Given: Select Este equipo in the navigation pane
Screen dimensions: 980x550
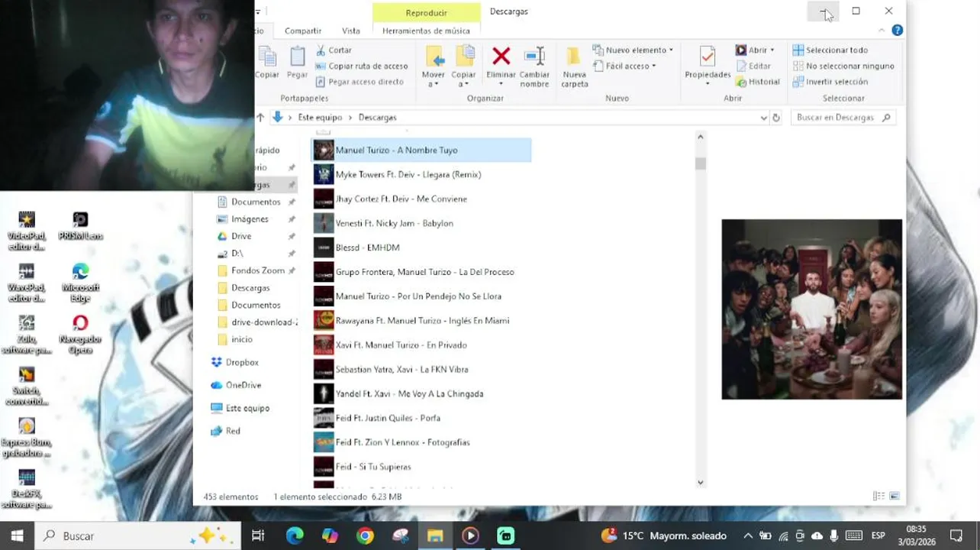Looking at the screenshot, I should pos(247,408).
